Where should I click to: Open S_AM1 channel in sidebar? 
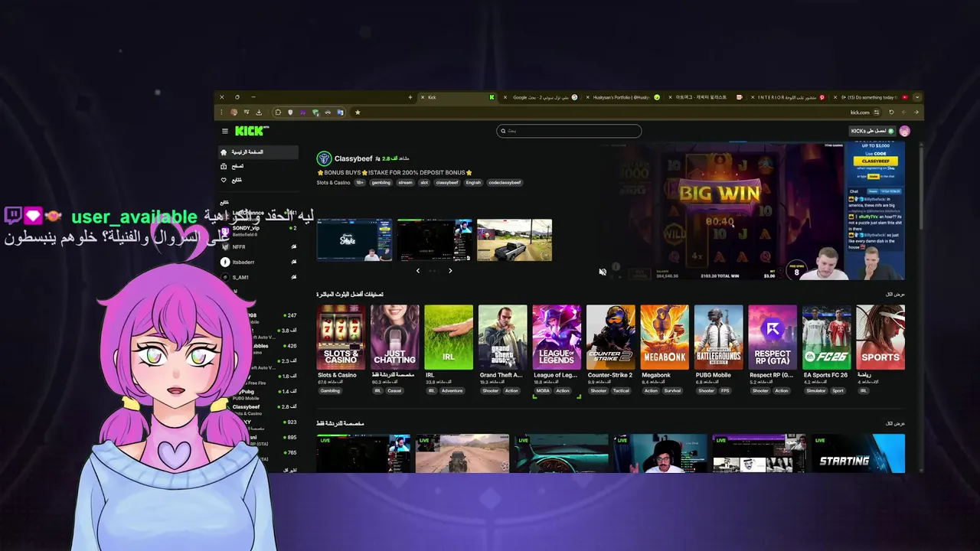tap(258, 277)
